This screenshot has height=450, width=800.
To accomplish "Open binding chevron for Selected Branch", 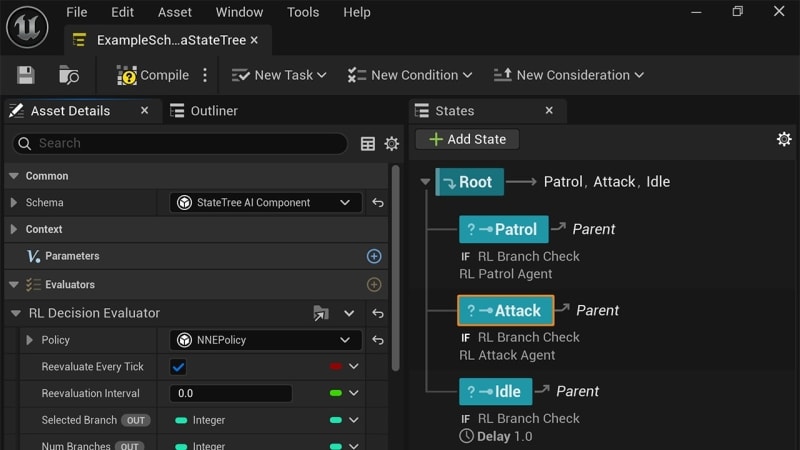I will [x=354, y=420].
